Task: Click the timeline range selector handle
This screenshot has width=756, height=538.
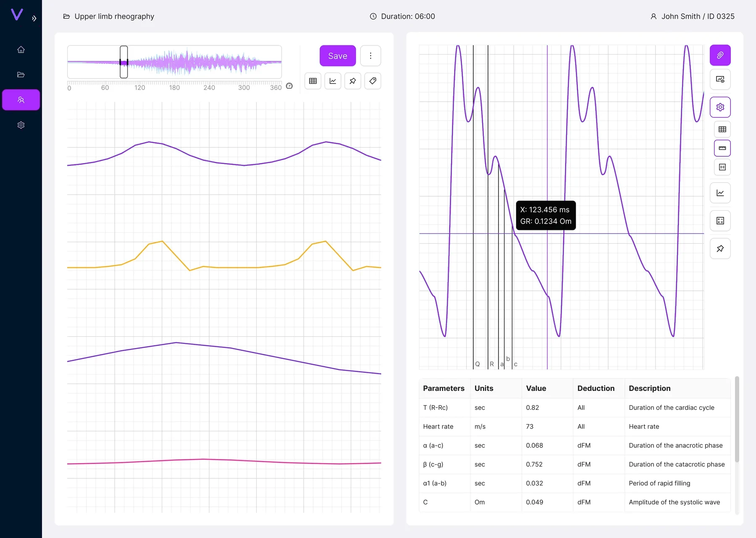Action: pos(124,62)
